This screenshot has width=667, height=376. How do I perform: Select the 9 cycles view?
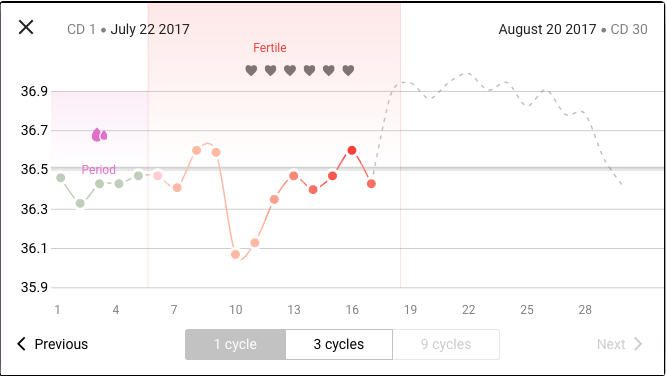(446, 344)
